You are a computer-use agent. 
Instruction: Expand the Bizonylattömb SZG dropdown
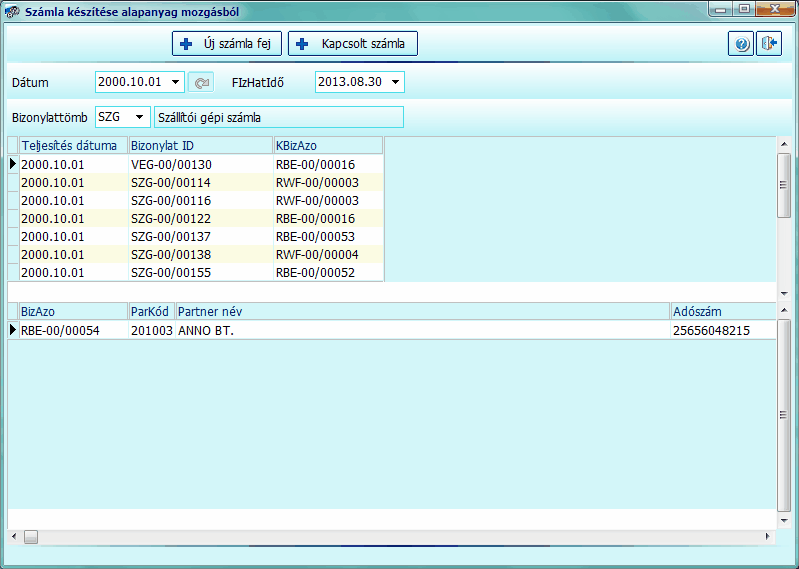pos(139,117)
